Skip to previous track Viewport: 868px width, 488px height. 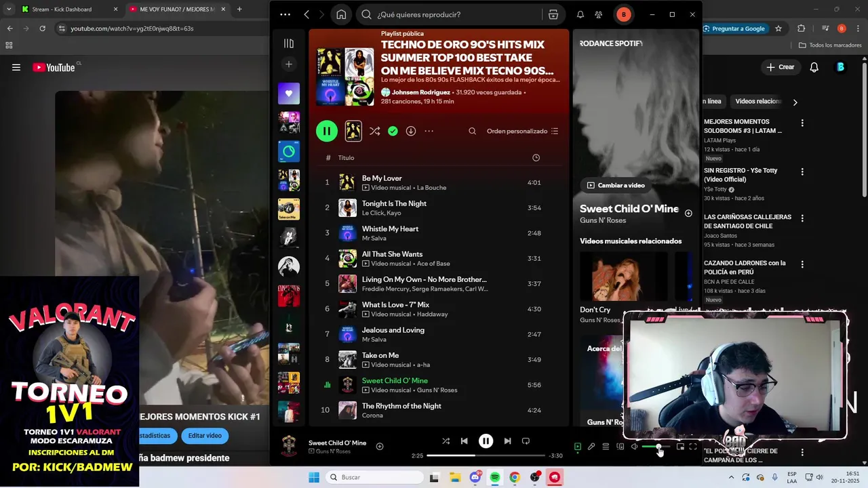point(465,441)
